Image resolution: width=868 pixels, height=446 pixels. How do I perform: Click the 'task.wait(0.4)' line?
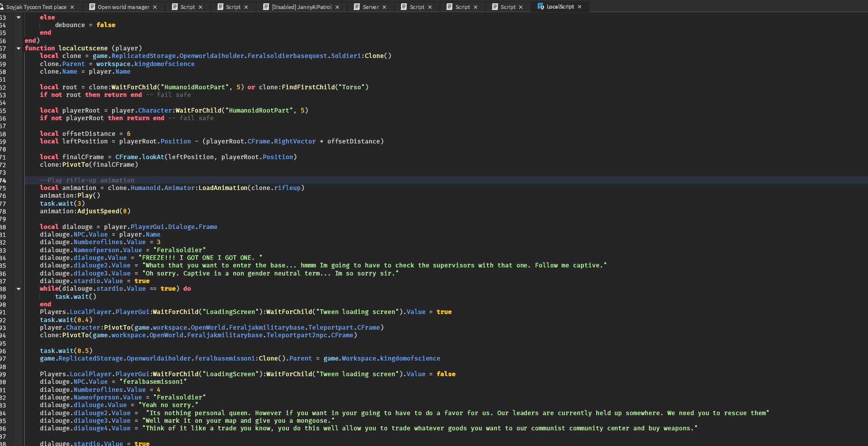click(66, 320)
